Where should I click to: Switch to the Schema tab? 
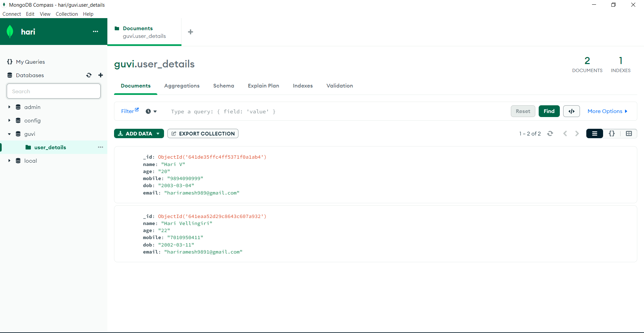click(223, 86)
